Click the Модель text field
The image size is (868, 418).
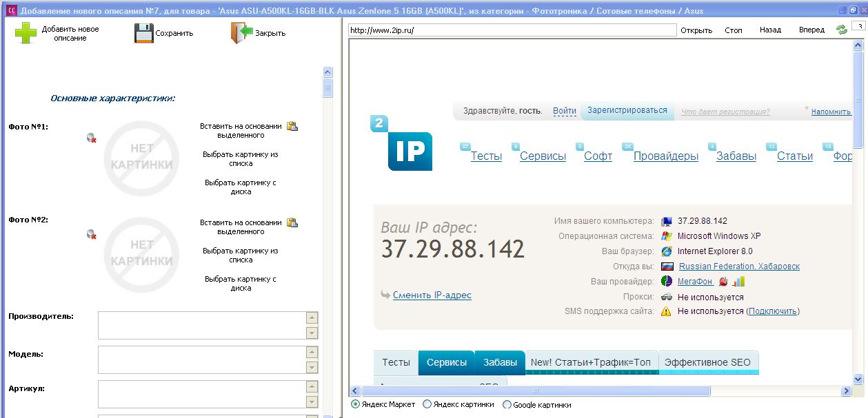click(202, 359)
